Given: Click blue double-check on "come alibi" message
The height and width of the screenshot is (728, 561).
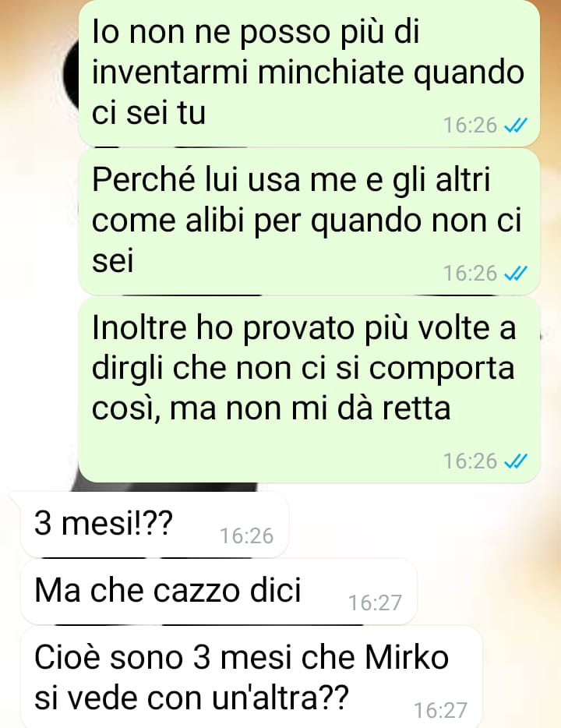Looking at the screenshot, I should coord(516,274).
